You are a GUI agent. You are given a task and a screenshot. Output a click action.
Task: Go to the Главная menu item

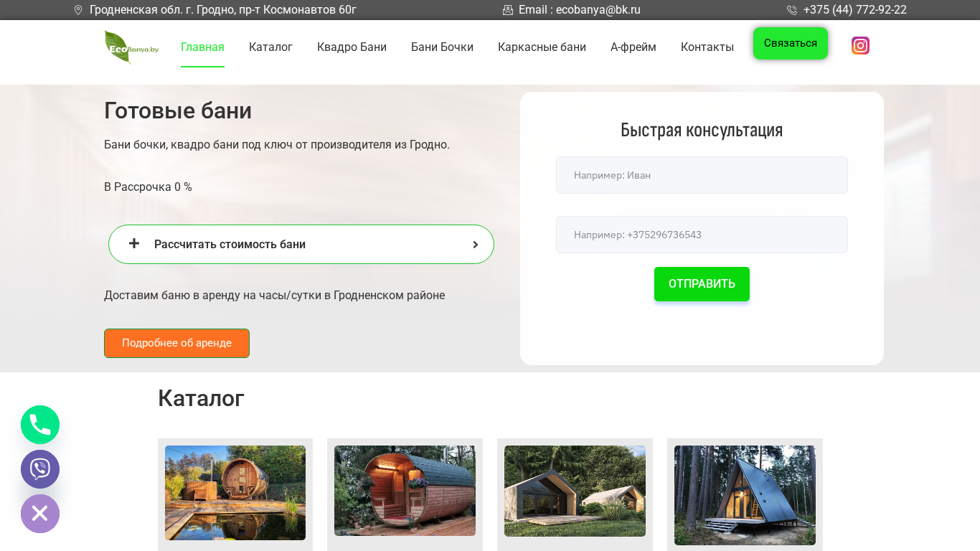(202, 47)
